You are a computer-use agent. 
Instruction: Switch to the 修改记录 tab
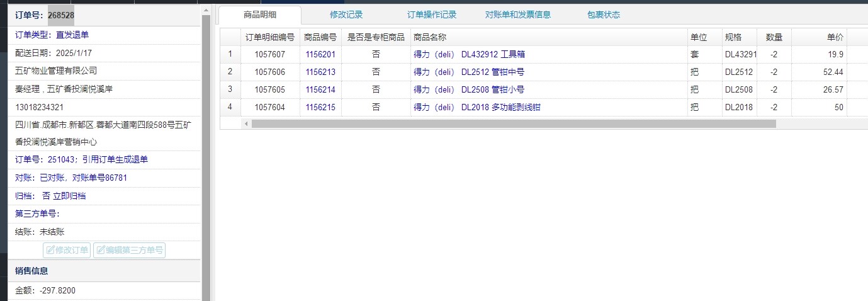pyautogui.click(x=346, y=15)
